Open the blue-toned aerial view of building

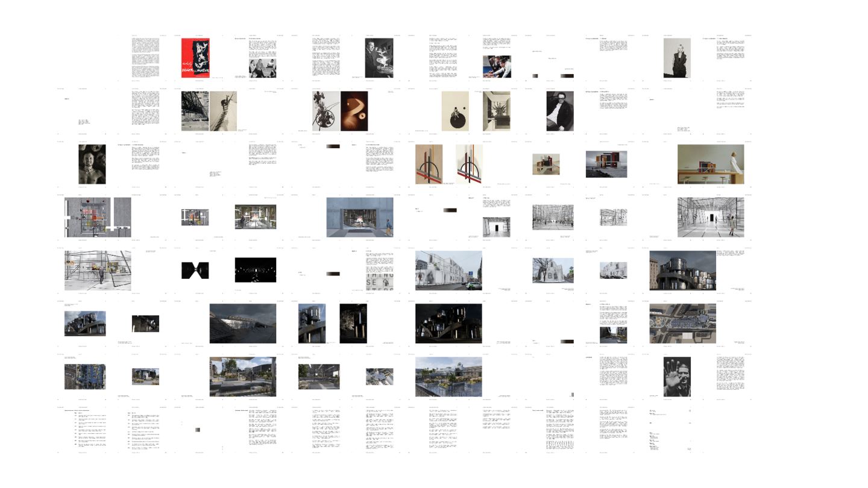pos(85,377)
